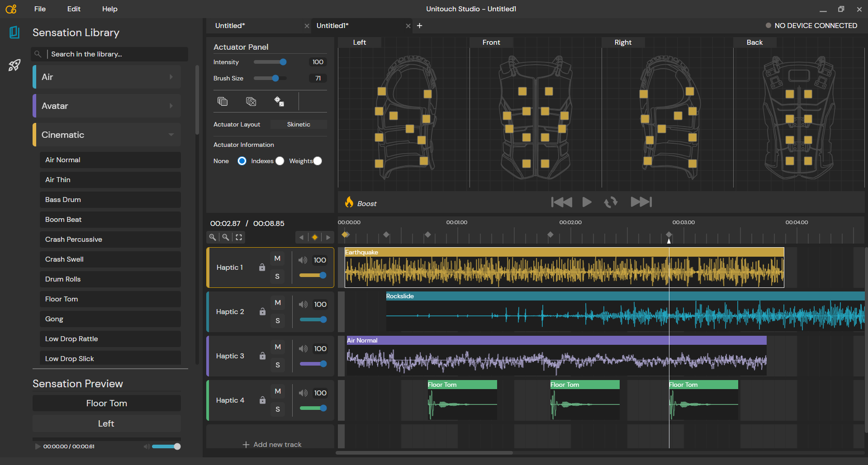Expand the Air library category

pyautogui.click(x=107, y=77)
